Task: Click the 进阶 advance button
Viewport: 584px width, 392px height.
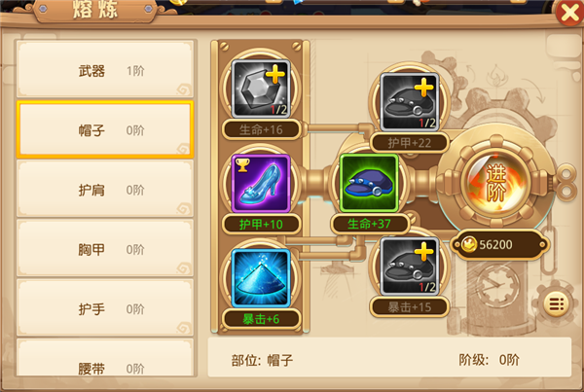Action: click(x=496, y=183)
